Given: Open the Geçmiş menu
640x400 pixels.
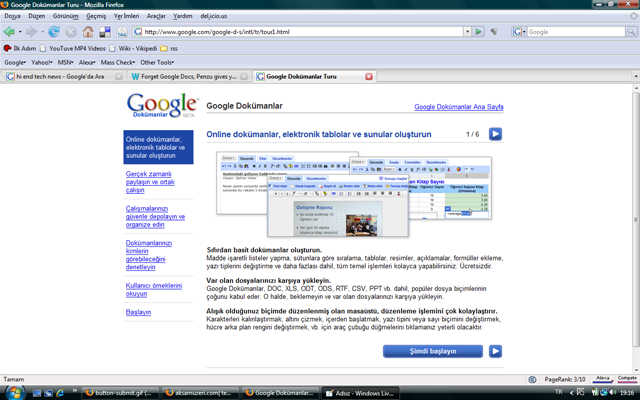Looking at the screenshot, I should [96, 16].
